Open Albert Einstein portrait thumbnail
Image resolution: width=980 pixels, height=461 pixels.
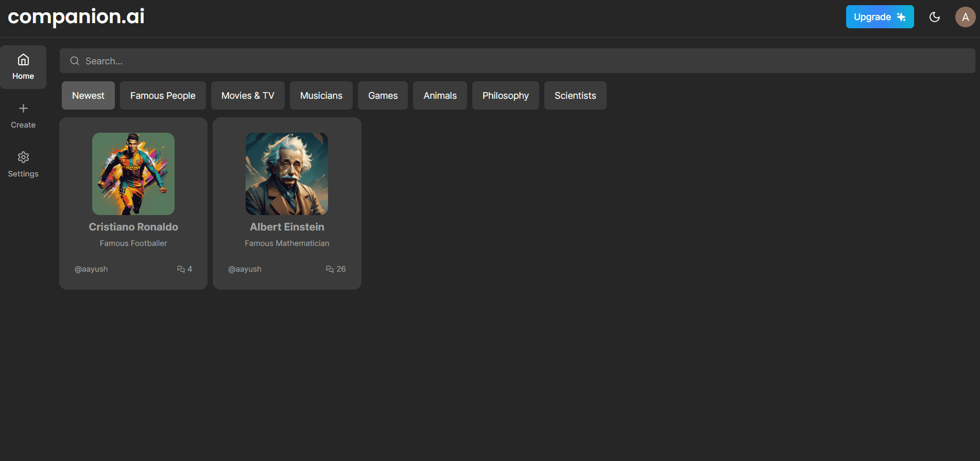(287, 174)
